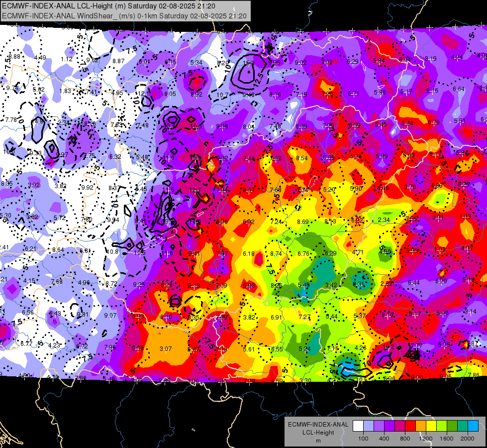Click the legend LCL-Height label
Image resolution: width=487 pixels, height=448 pixels.
pos(318,433)
